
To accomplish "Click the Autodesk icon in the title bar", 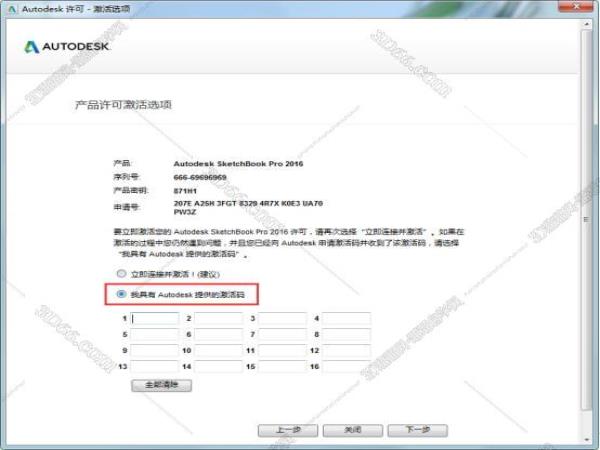I will point(12,9).
